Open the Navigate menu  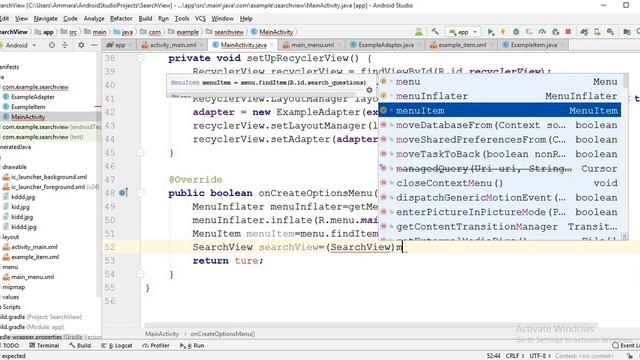tap(45, 19)
